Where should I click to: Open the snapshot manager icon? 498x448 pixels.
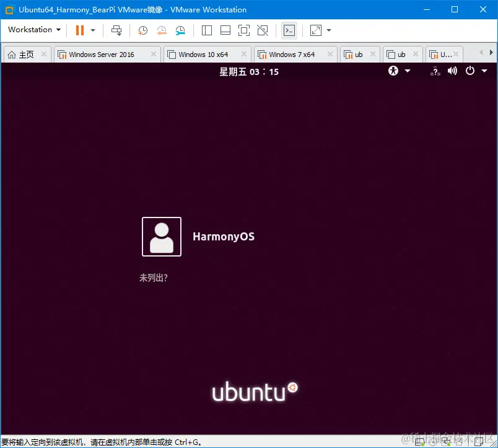(x=180, y=30)
